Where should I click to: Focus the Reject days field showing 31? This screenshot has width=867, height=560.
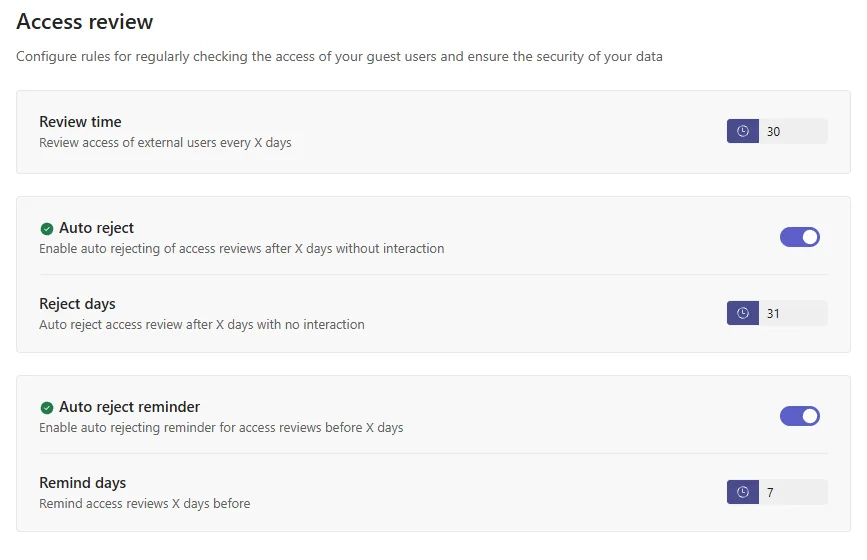793,313
